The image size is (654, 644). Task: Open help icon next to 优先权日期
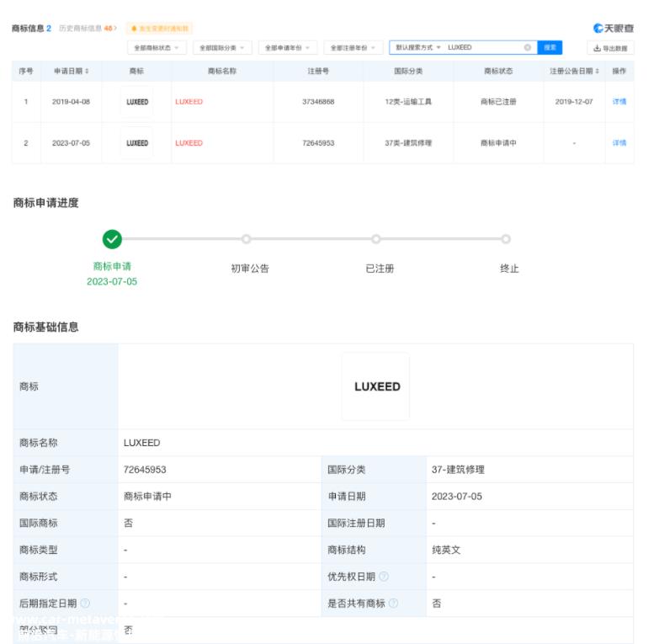pyautogui.click(x=384, y=577)
